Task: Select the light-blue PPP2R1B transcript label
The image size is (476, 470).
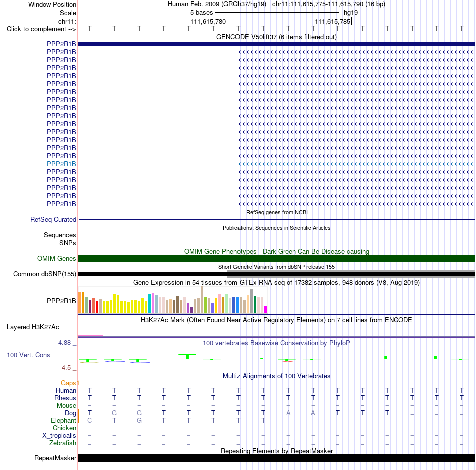Action: tap(61, 164)
